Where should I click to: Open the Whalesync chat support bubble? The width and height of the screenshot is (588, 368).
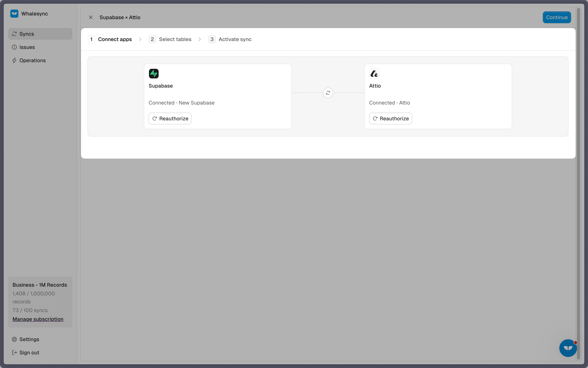568,348
